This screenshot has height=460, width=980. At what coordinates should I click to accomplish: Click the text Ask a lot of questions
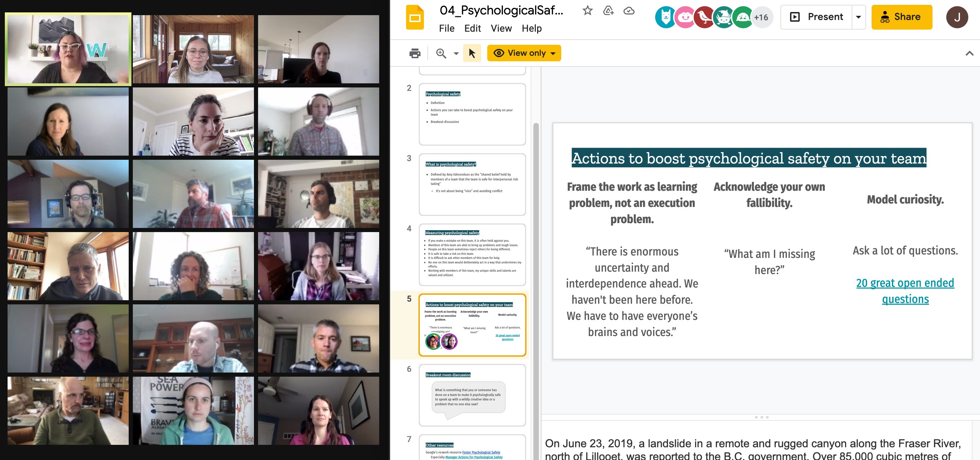click(x=905, y=251)
